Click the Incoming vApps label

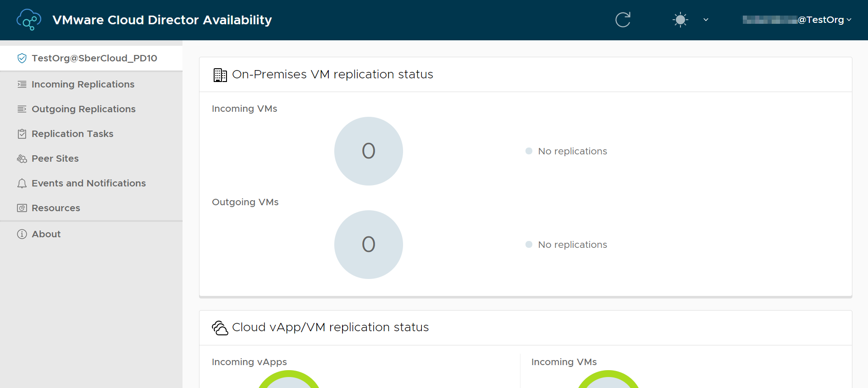pyautogui.click(x=249, y=362)
